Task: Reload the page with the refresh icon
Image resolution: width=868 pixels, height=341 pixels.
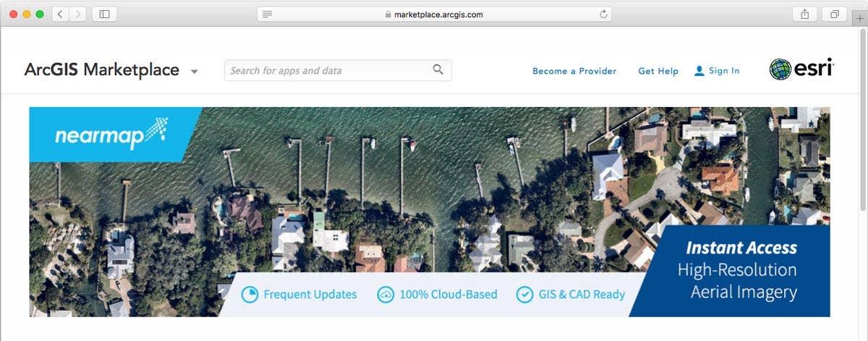Action: pyautogui.click(x=603, y=14)
